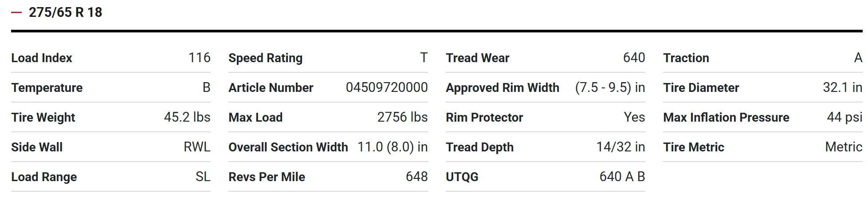Click the Tire Diameter value 32.1 in
Screen dimensions: 868x202
click(x=842, y=87)
